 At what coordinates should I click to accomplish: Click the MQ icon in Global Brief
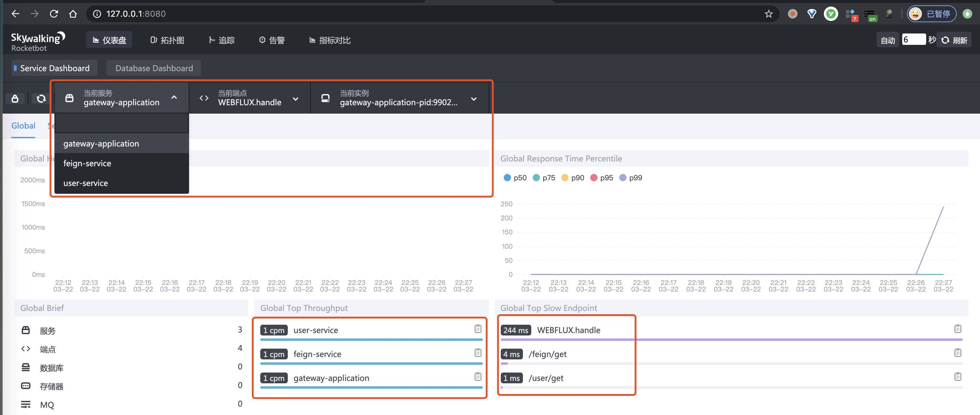tap(25, 404)
